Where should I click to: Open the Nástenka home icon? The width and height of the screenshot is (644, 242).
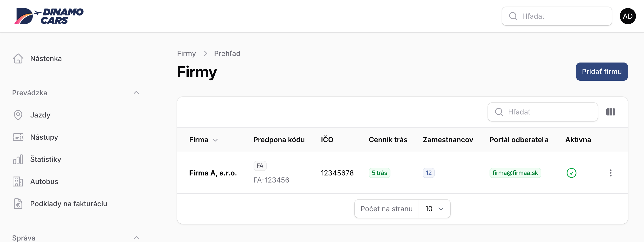(18, 58)
